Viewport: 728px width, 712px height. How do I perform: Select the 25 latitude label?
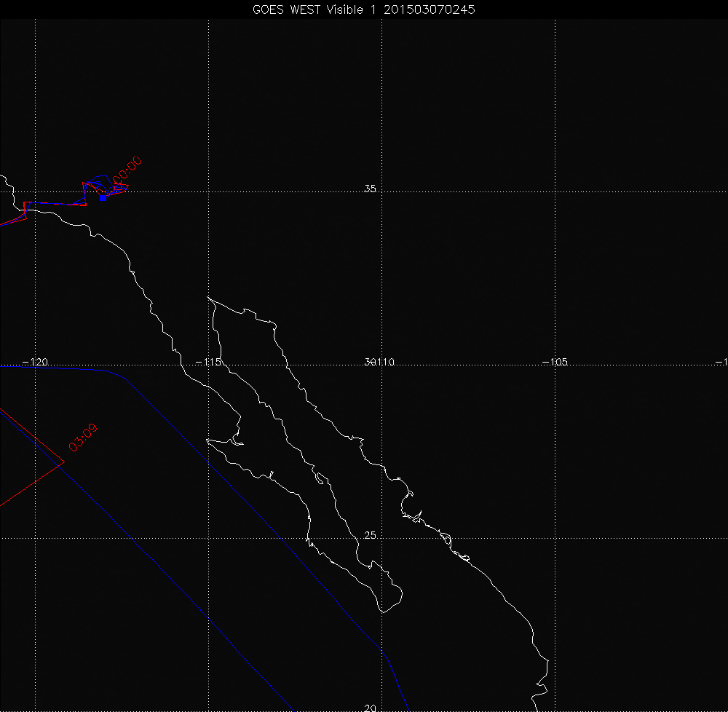(370, 536)
